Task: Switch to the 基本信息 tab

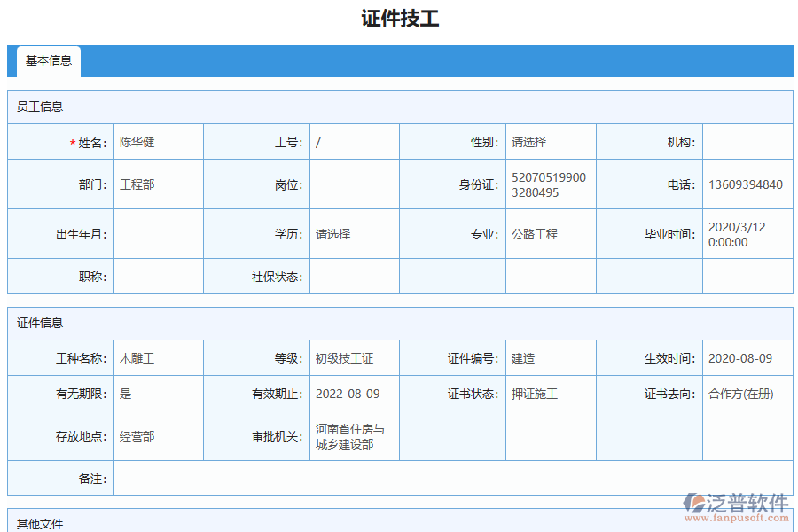Action: (x=48, y=62)
